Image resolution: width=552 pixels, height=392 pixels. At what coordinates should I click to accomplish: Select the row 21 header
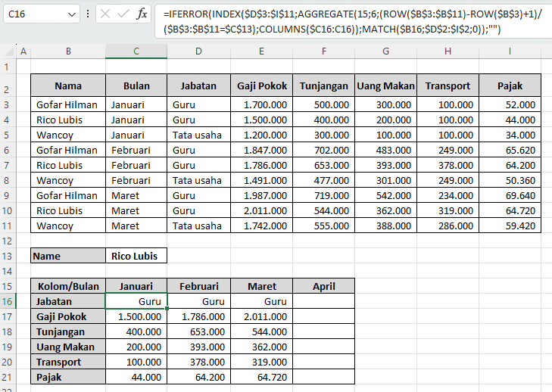coord(8,377)
